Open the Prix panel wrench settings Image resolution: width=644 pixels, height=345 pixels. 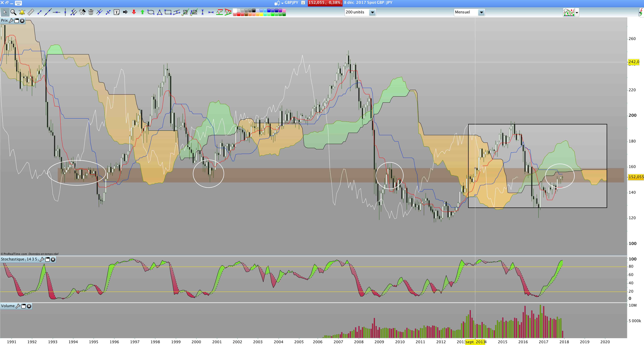pos(11,20)
